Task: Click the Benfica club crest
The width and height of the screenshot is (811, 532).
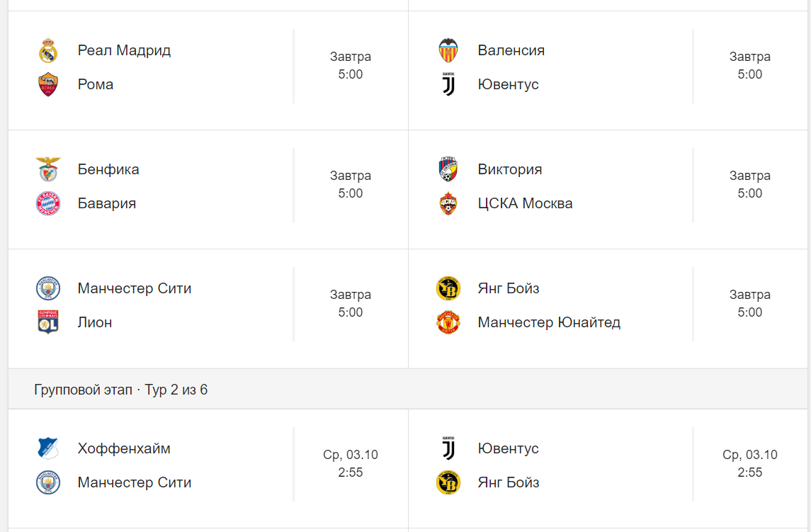Action: click(x=48, y=170)
